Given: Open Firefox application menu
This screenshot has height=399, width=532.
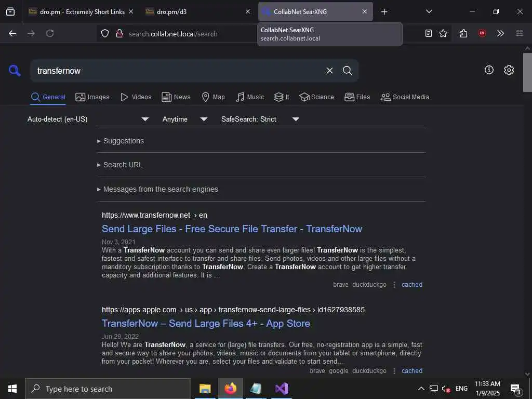Looking at the screenshot, I should [x=520, y=33].
